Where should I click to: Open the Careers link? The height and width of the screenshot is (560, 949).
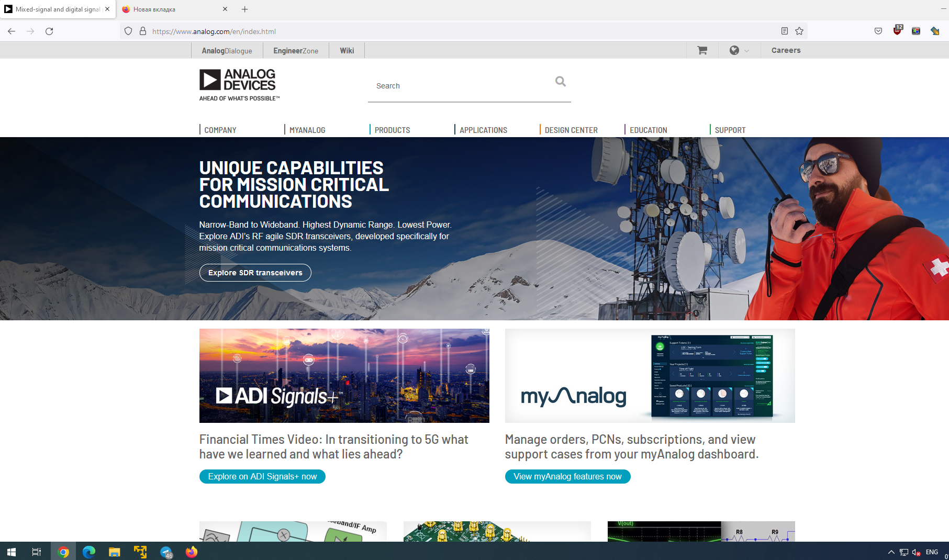pos(786,50)
